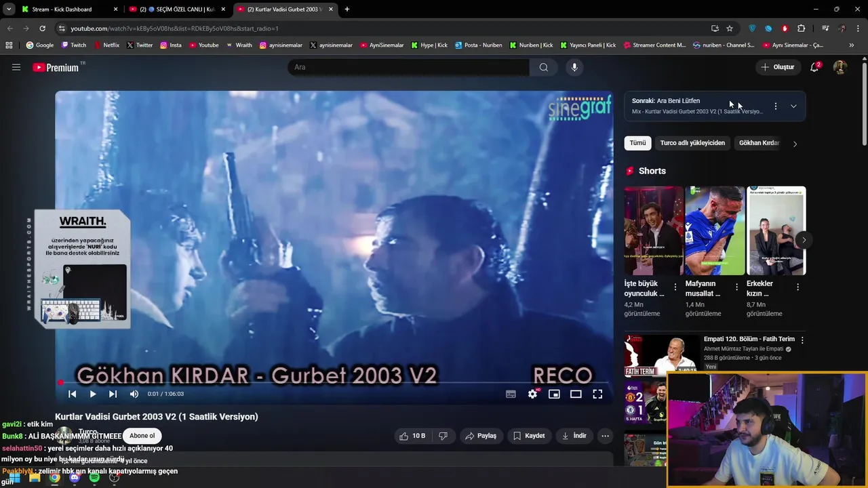The width and height of the screenshot is (868, 488).
Task: Bookmark this page with star icon
Action: click(x=730, y=28)
